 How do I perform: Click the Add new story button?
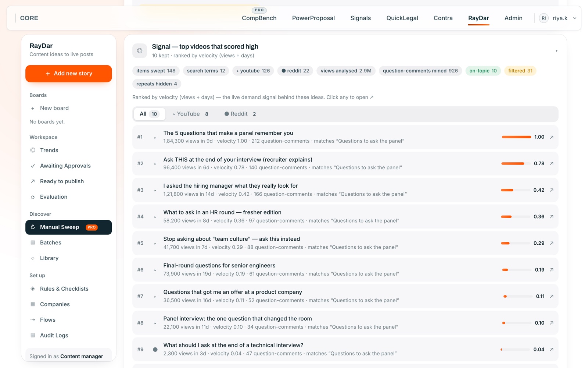tap(68, 74)
